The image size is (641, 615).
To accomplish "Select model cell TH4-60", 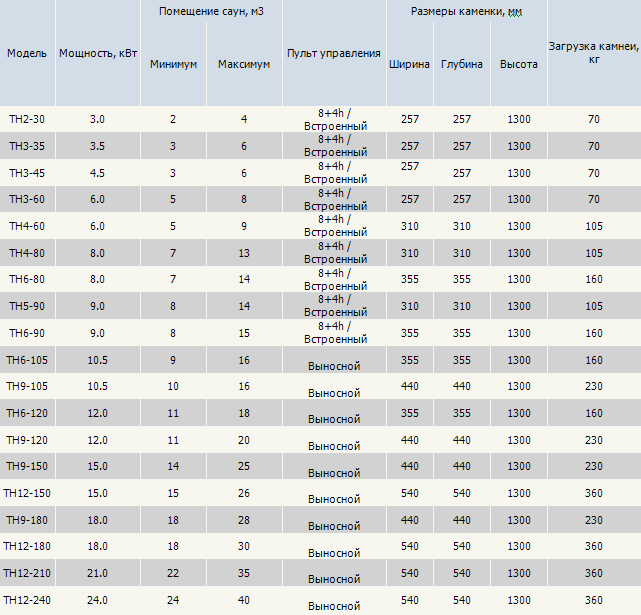I will tap(27, 226).
